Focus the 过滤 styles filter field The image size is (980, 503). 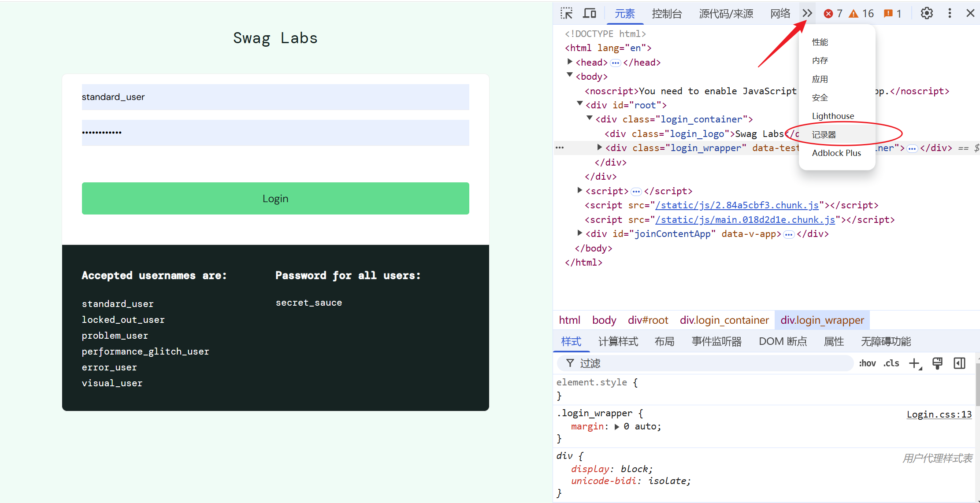[x=705, y=363]
